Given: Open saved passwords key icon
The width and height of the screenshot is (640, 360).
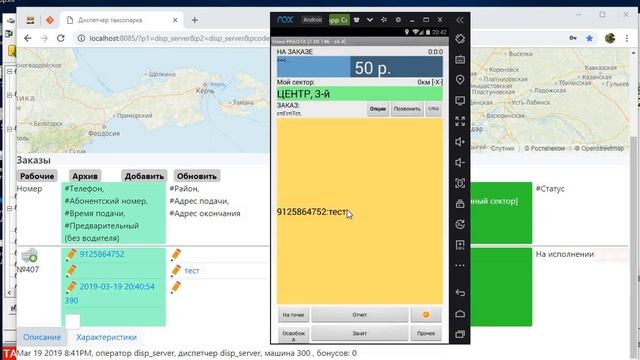Looking at the screenshot, I should 573,38.
